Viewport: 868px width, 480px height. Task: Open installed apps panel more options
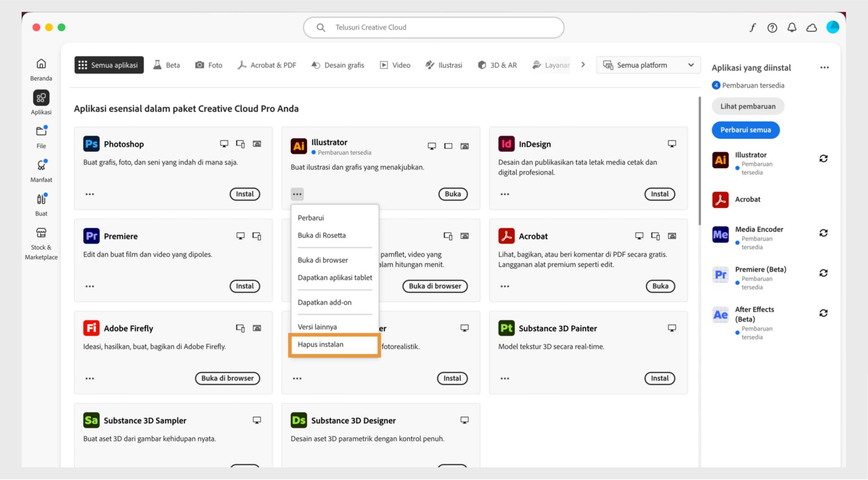[825, 68]
